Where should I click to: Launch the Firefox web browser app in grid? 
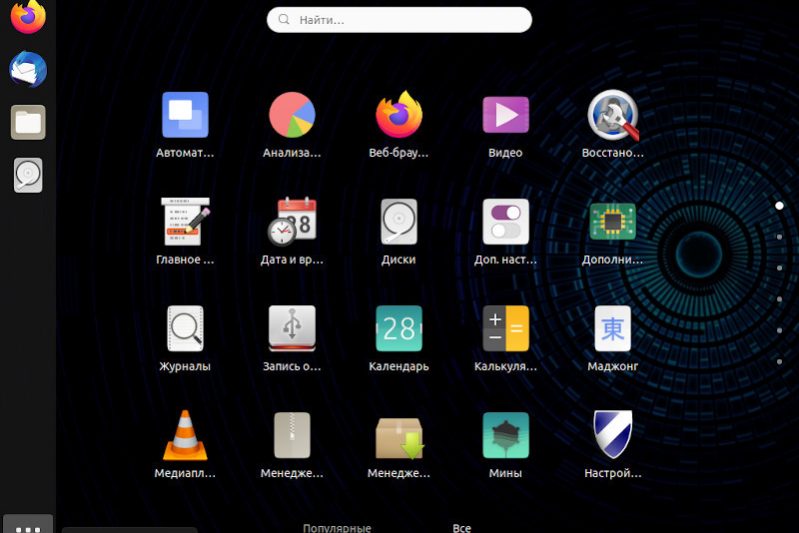(x=398, y=116)
